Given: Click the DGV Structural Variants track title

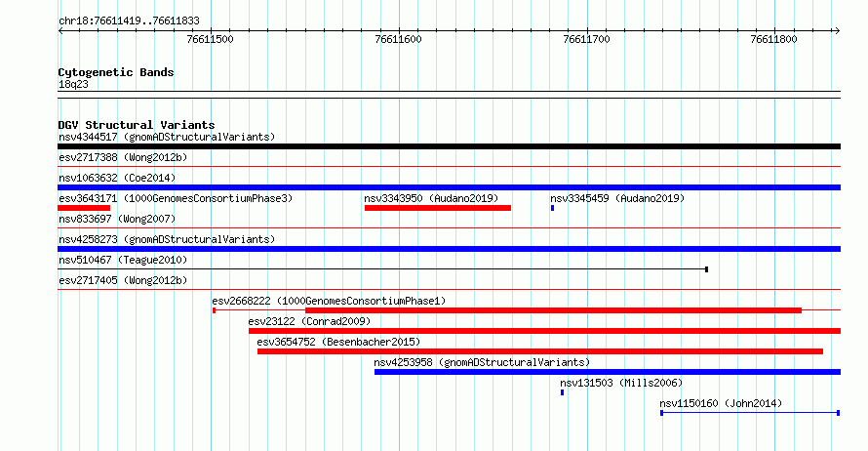Looking at the screenshot, I should point(137,125).
